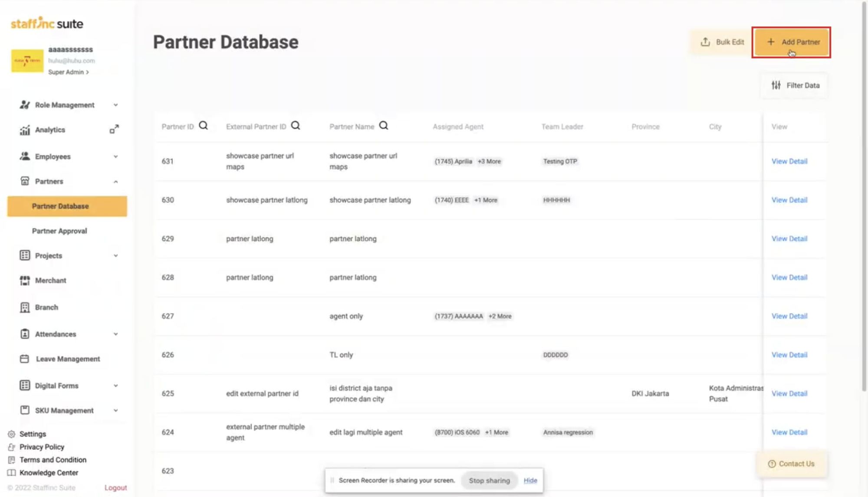Image resolution: width=868 pixels, height=497 pixels.
Task: Click the Filter Data sliders icon
Action: click(x=776, y=85)
